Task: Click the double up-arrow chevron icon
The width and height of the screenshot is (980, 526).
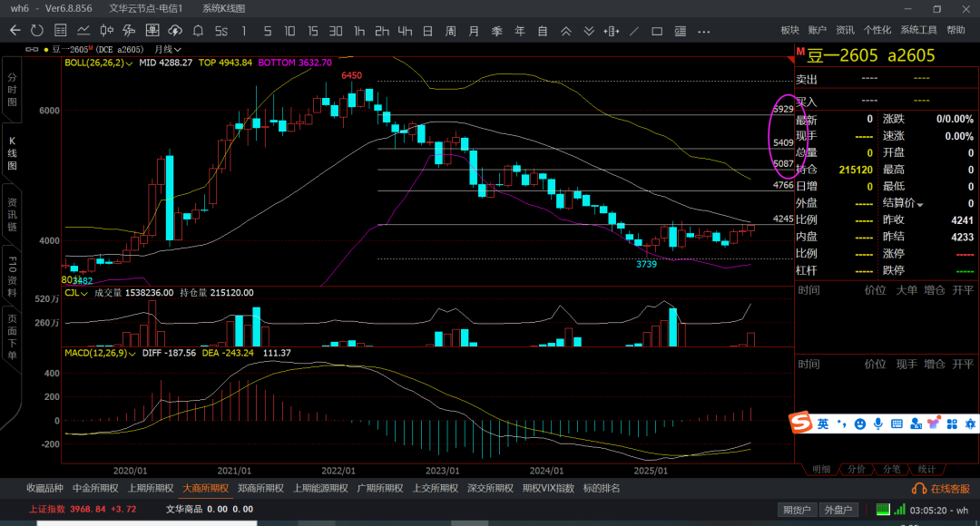Action: click(x=566, y=31)
